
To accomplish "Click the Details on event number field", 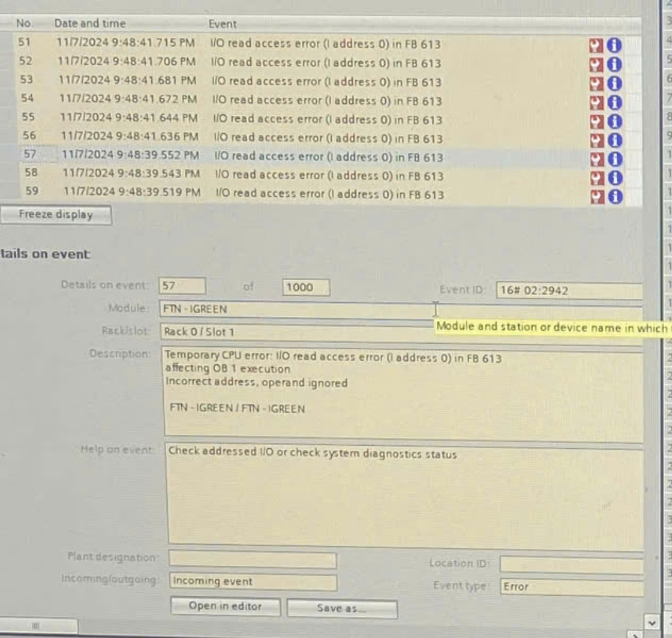I will [182, 286].
